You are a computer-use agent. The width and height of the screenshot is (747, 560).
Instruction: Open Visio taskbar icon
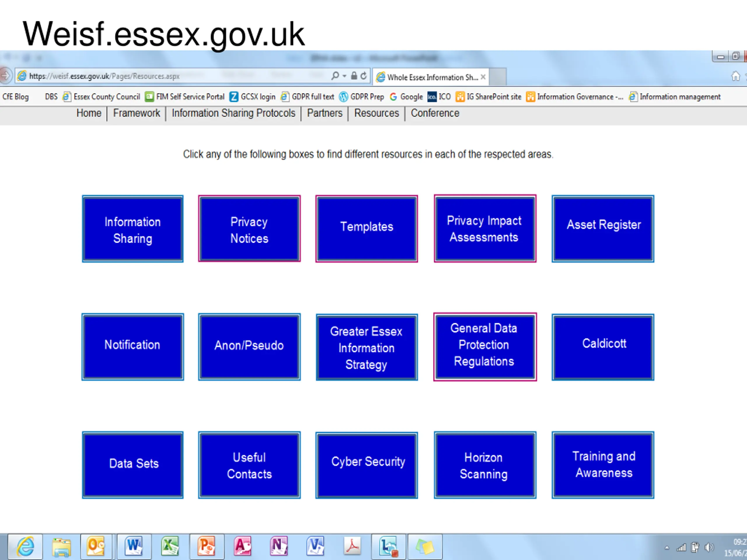tap(315, 546)
